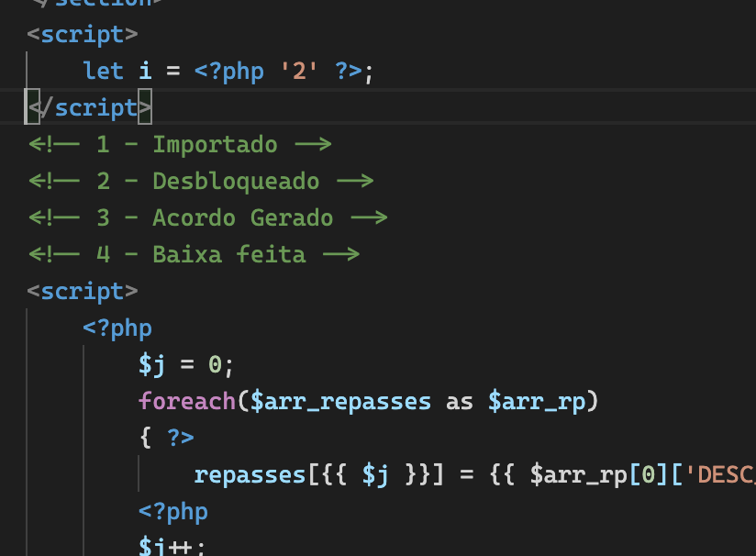Click the first <script> opening tag

click(83, 34)
